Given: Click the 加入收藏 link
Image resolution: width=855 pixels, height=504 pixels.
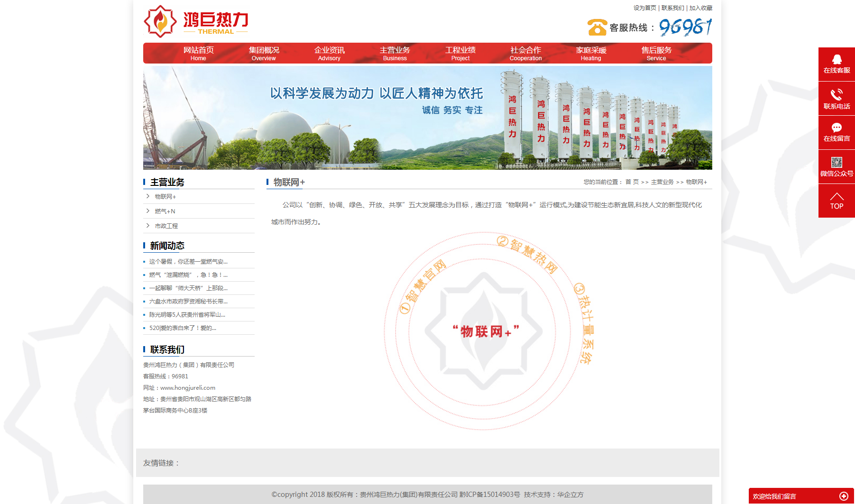Looking at the screenshot, I should click(x=700, y=8).
